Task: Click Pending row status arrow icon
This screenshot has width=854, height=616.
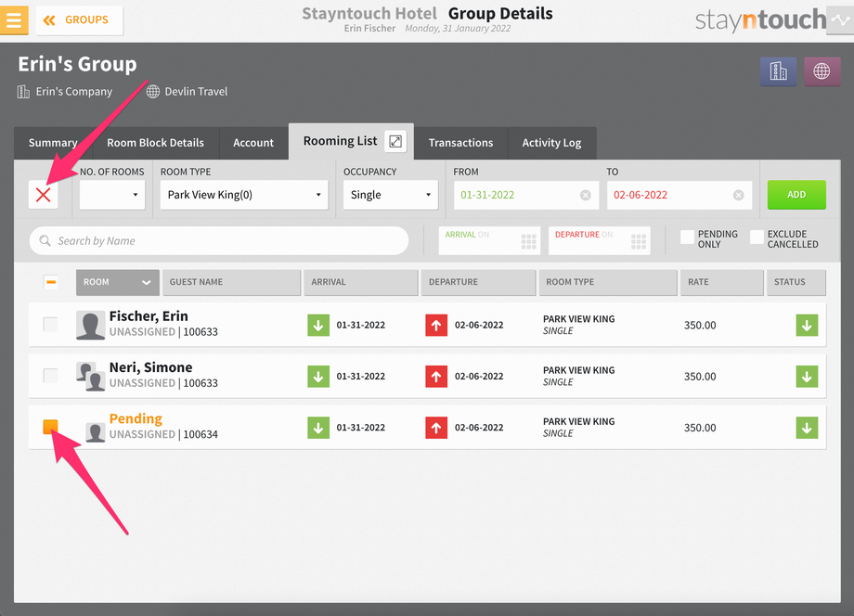Action: pos(808,428)
